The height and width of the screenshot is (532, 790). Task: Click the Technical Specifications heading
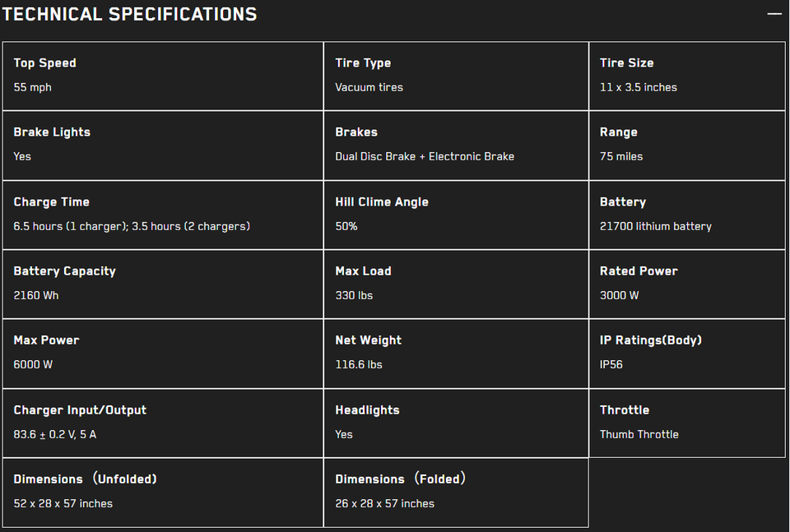(x=129, y=14)
